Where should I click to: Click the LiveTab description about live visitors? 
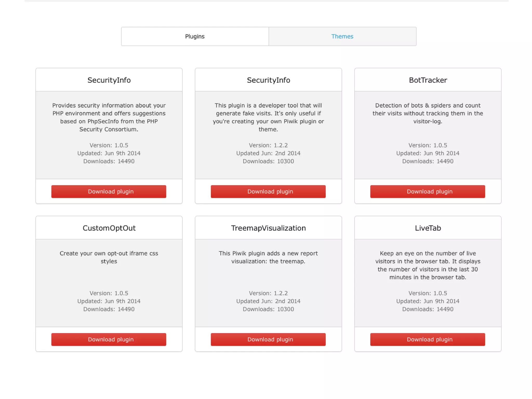(x=428, y=265)
